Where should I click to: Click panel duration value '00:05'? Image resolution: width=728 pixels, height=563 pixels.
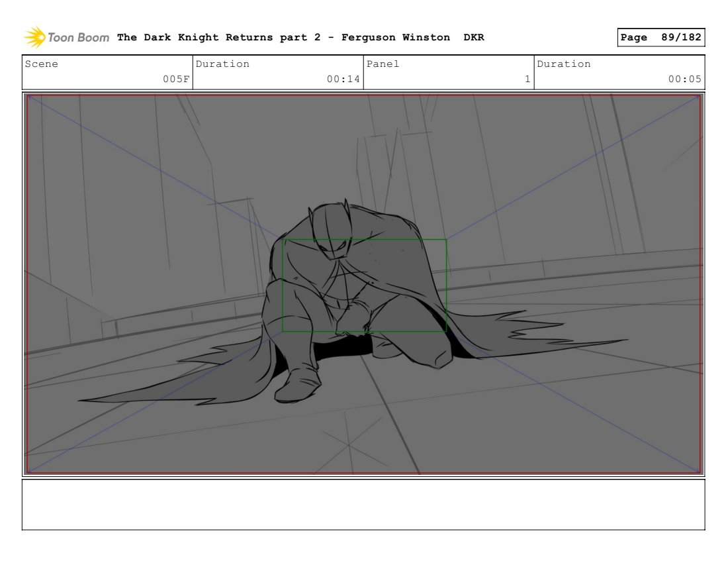(x=685, y=79)
